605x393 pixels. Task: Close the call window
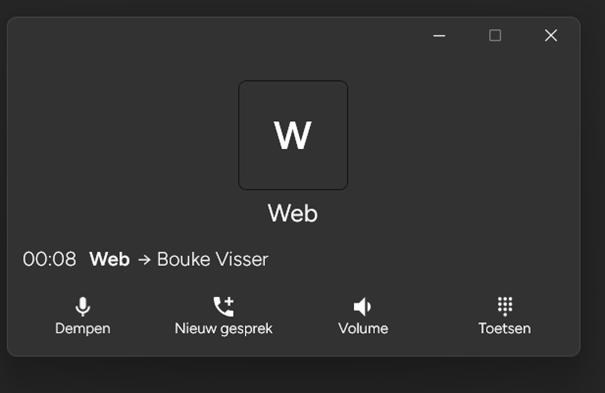pos(551,35)
